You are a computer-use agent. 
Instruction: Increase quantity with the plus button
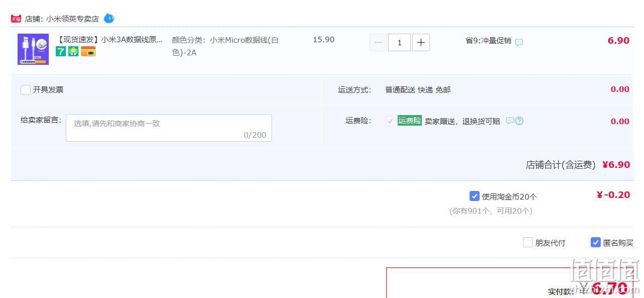click(421, 43)
